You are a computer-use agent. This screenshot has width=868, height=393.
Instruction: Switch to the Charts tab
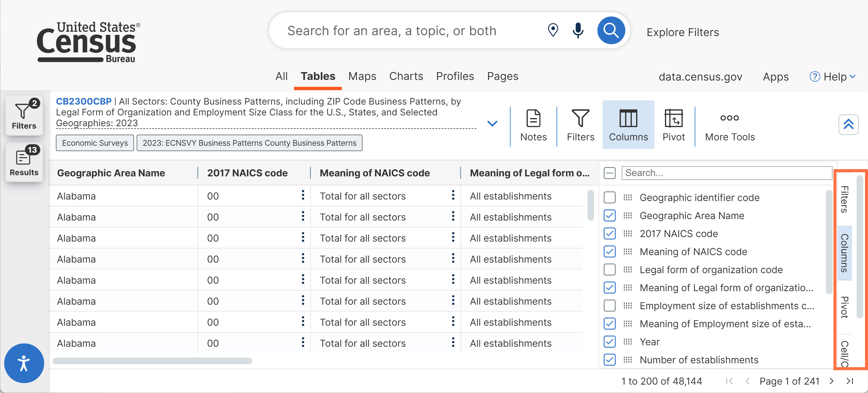point(406,77)
